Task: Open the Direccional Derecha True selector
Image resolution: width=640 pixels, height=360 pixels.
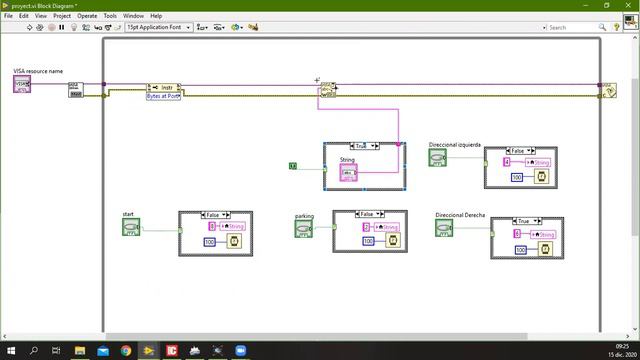Action: pyautogui.click(x=527, y=221)
